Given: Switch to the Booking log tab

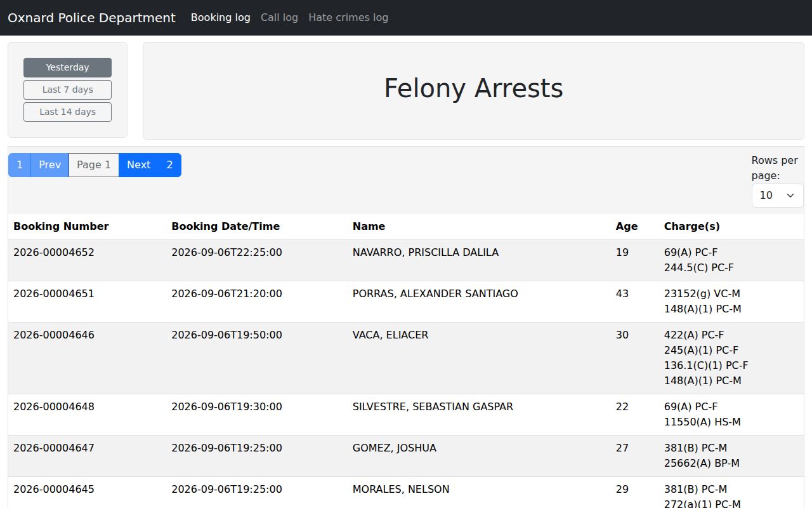Looking at the screenshot, I should point(220,18).
